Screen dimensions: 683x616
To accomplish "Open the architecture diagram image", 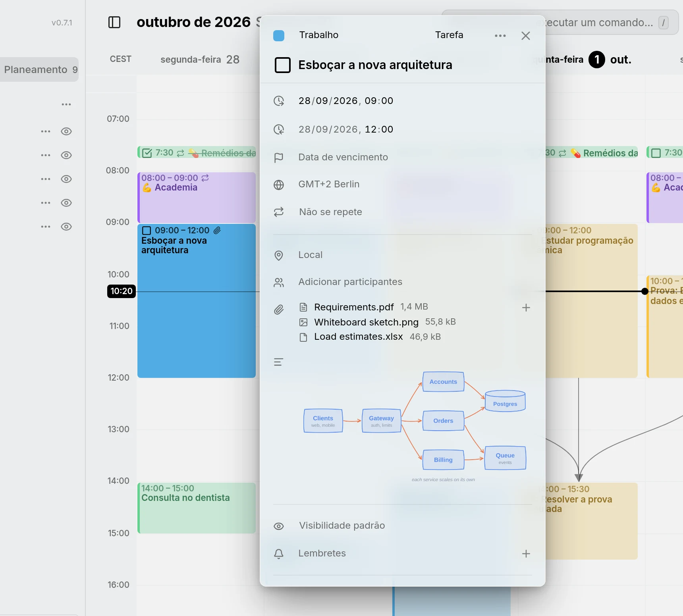I will pyautogui.click(x=415, y=427).
